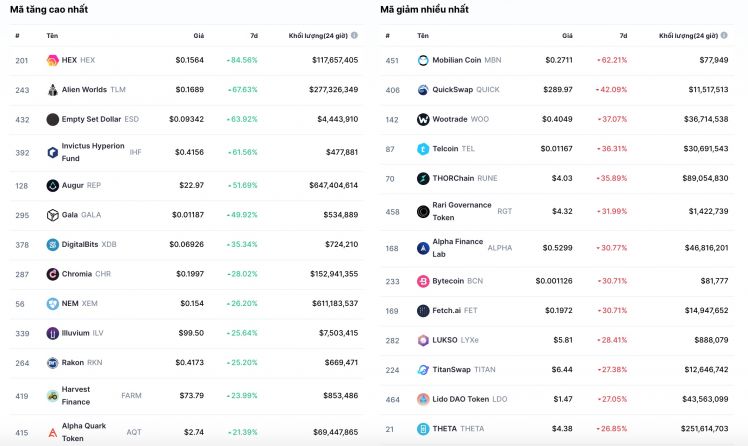748x446 pixels.
Task: Open the THETA coin logo icon
Action: [x=423, y=429]
